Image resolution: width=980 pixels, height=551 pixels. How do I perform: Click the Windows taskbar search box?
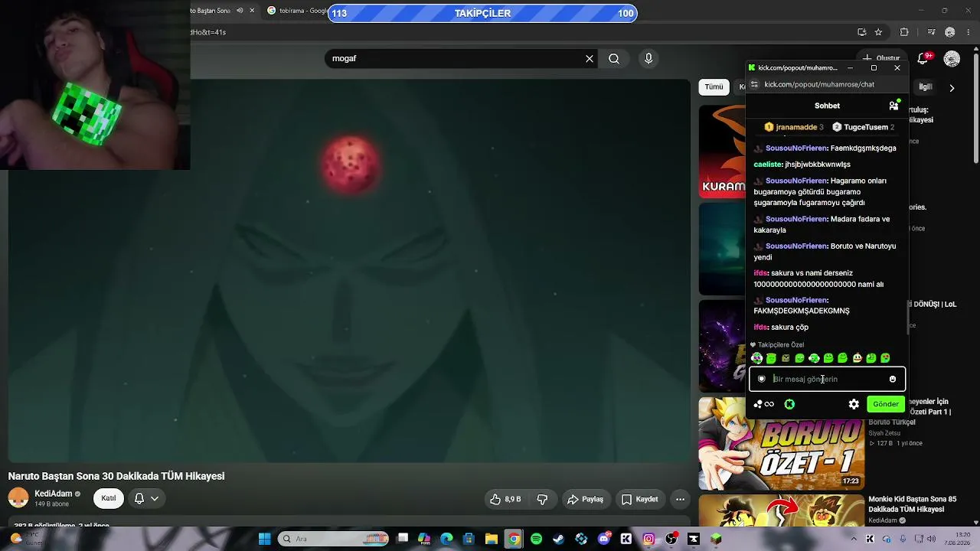pyautogui.click(x=335, y=539)
